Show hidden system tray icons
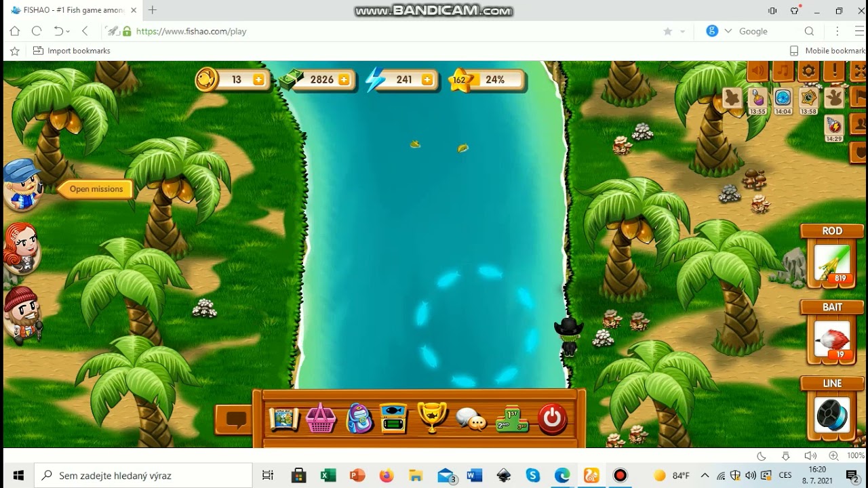The image size is (868, 488). 705,476
